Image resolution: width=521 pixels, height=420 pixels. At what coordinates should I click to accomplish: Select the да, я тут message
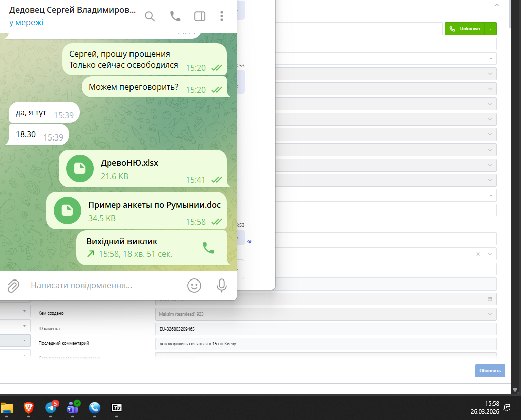pyautogui.click(x=44, y=112)
